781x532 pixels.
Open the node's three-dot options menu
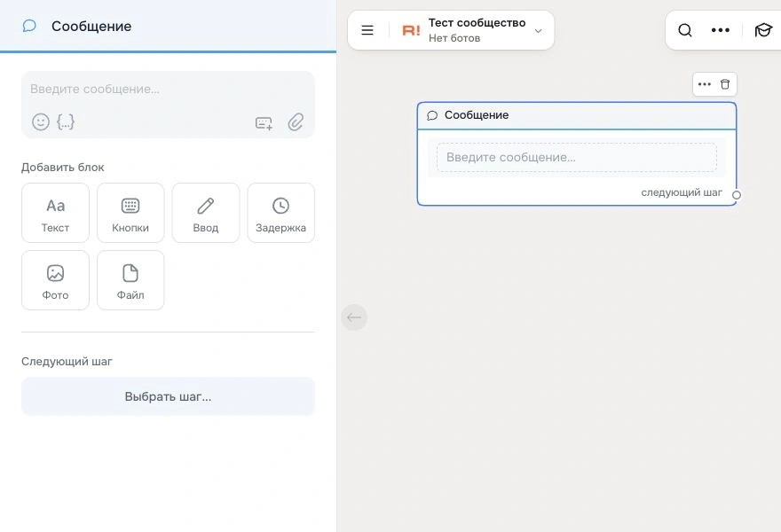point(705,84)
